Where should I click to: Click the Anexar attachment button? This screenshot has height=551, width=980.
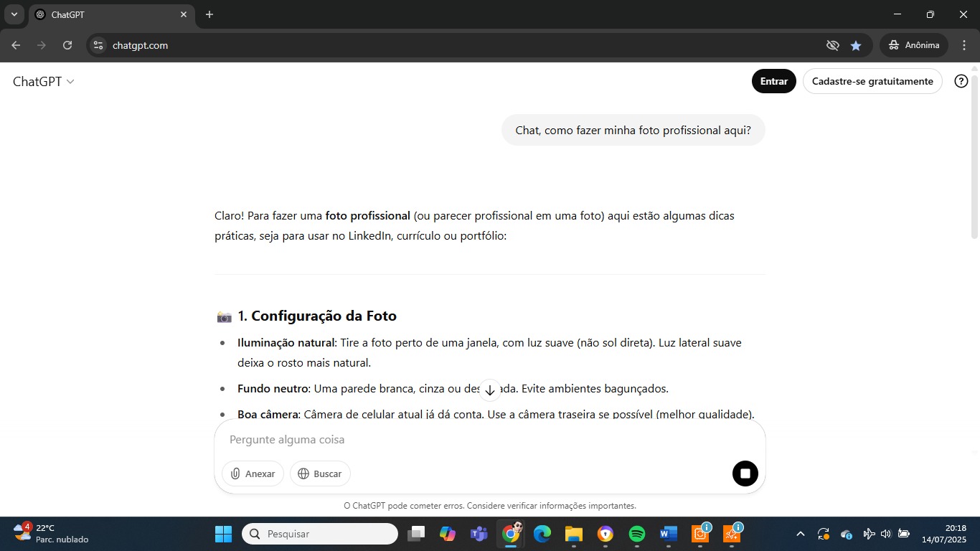[x=253, y=474]
